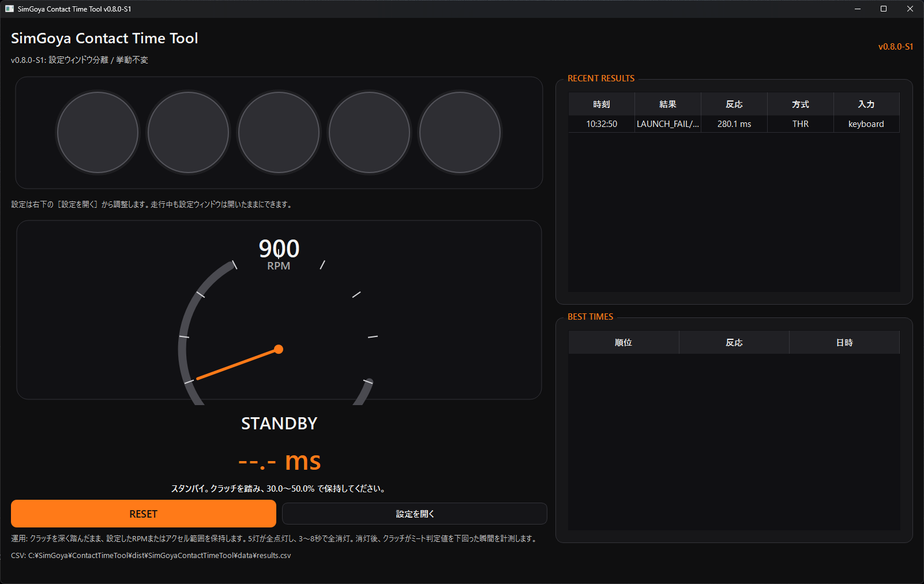
Task: Click the app icon in the title bar
Action: click(9, 9)
